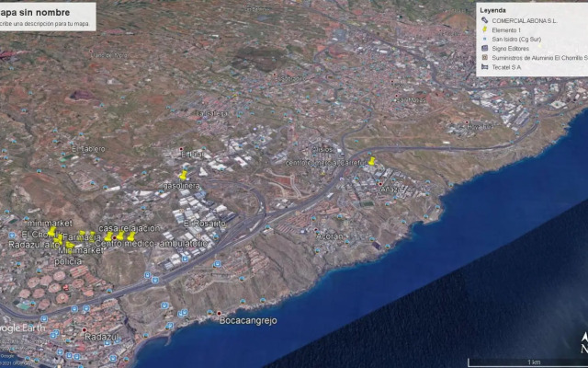
Task: Click the Leyenda panel heading
Action: coord(494,8)
